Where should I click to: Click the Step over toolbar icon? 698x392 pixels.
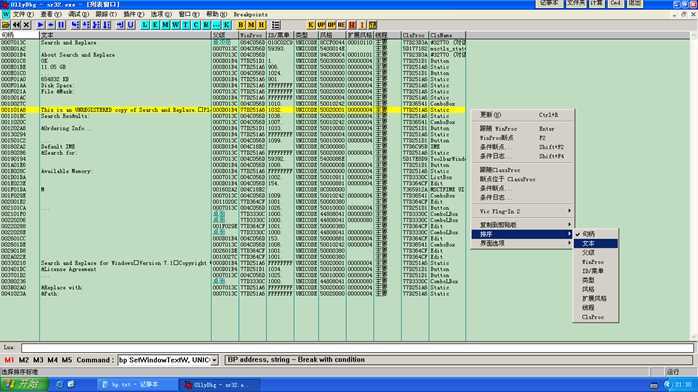pyautogui.click(x=86, y=25)
